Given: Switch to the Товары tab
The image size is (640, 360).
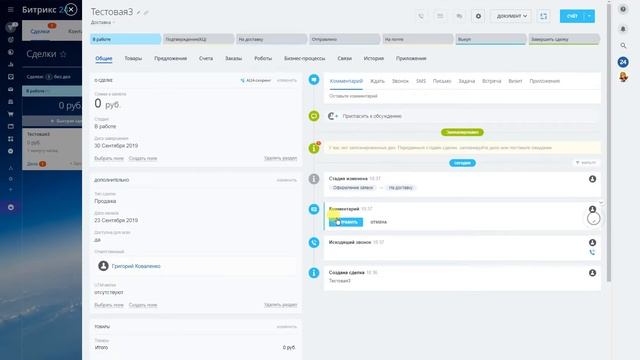Looking at the screenshot, I should (x=133, y=58).
